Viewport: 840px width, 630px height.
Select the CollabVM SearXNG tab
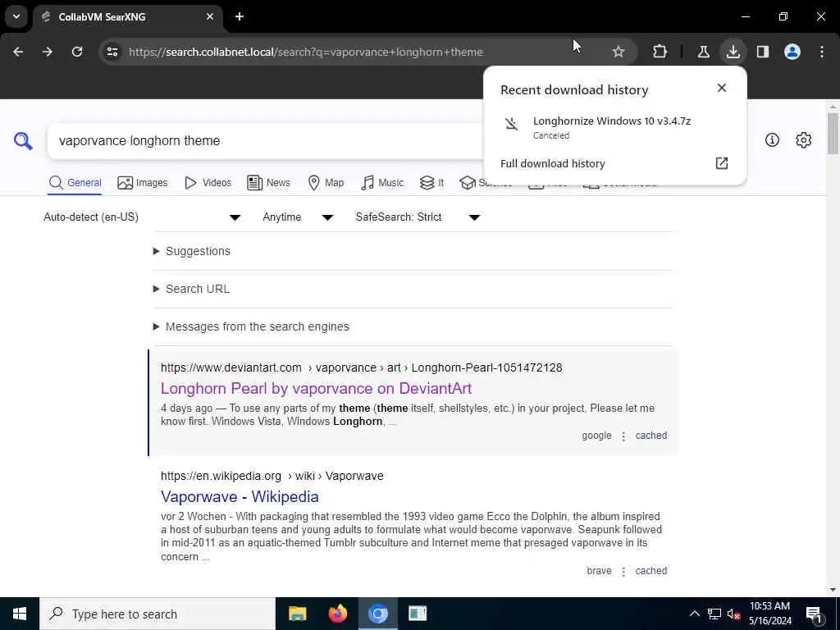pos(128,16)
